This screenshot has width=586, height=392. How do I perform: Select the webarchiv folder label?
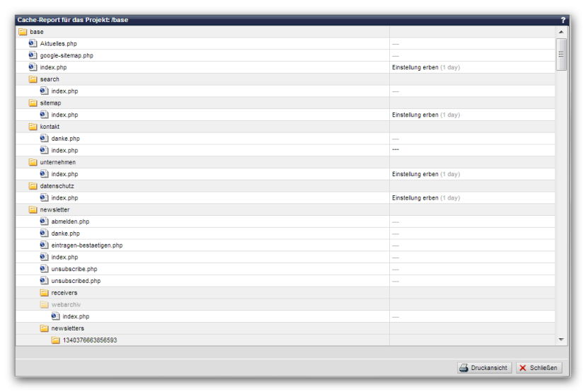66,304
